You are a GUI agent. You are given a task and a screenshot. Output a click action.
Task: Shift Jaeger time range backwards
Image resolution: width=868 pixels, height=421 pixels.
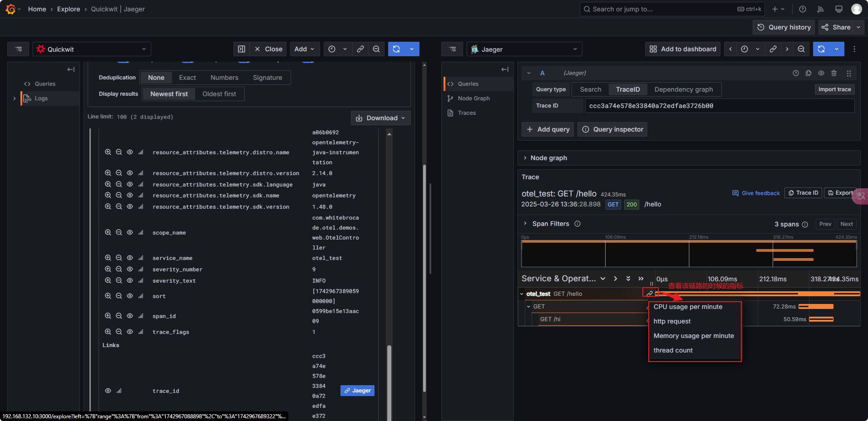730,49
